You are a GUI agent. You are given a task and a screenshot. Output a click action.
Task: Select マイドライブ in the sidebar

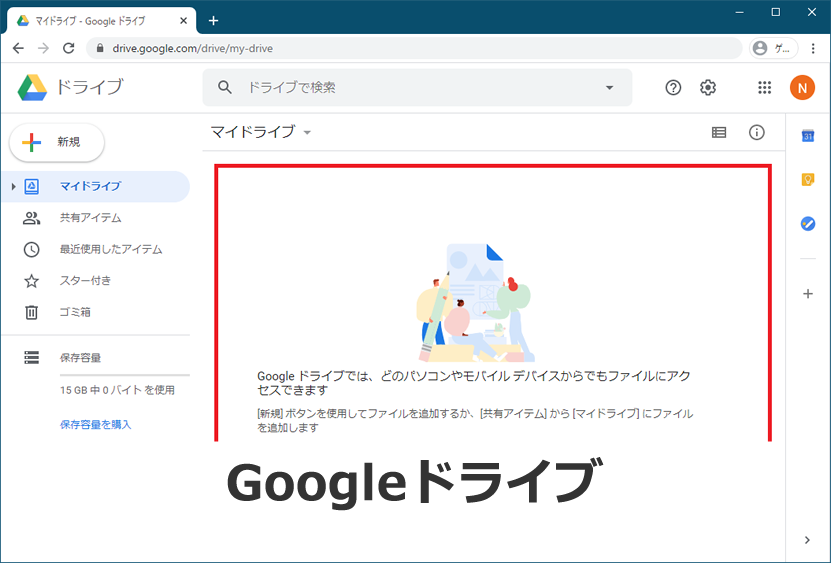click(95, 186)
